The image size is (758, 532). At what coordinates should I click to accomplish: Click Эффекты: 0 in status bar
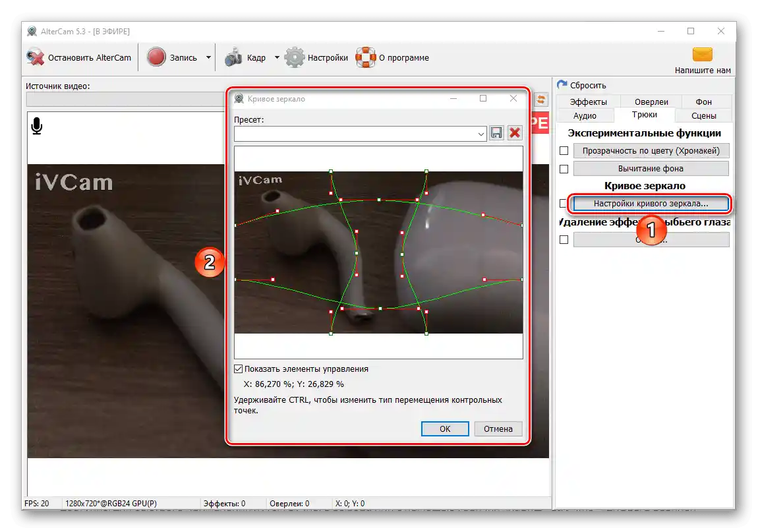[x=224, y=504]
